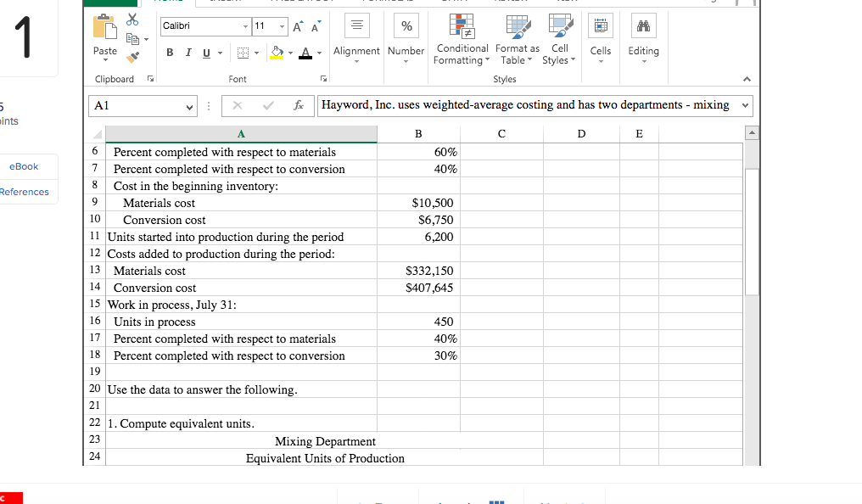Click the vertical scrollbar thumb

pos(752,232)
